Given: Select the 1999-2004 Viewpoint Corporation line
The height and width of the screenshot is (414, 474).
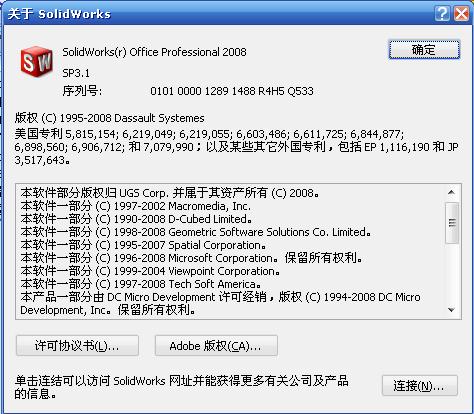Looking at the screenshot, I should tap(150, 271).
